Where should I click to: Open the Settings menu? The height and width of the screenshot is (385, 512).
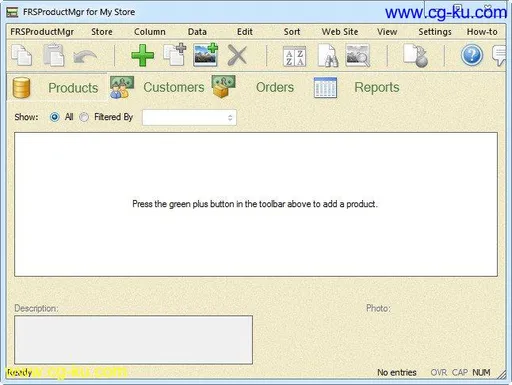point(435,32)
